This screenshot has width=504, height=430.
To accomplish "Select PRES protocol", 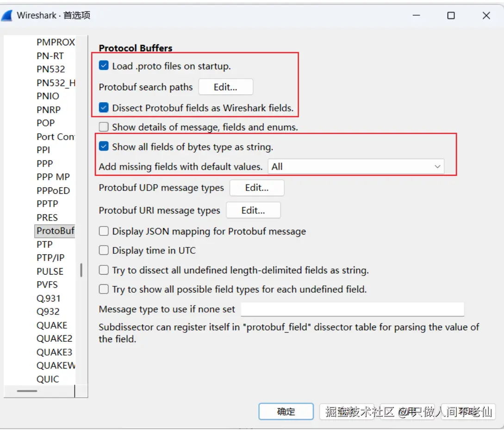I will tap(47, 217).
